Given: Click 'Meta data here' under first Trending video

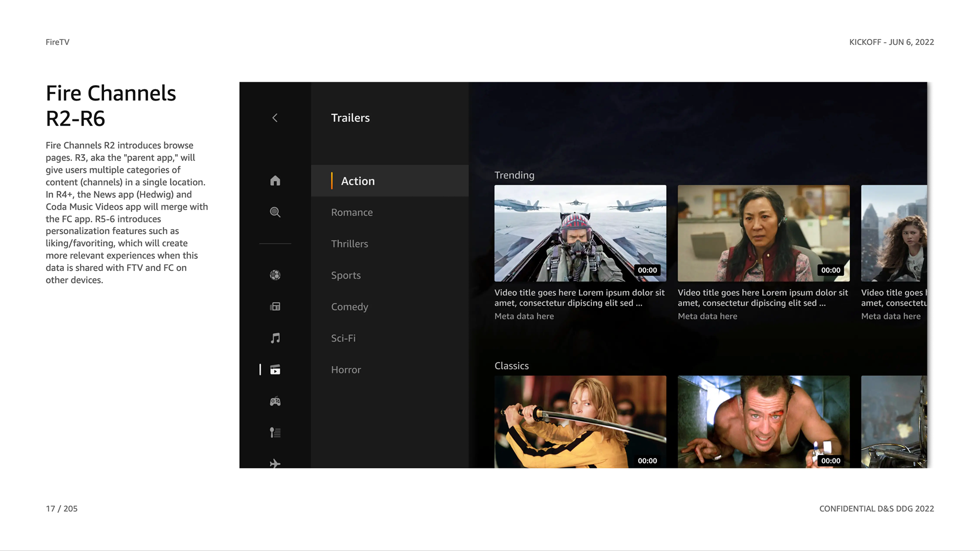Looking at the screenshot, I should coord(524,316).
